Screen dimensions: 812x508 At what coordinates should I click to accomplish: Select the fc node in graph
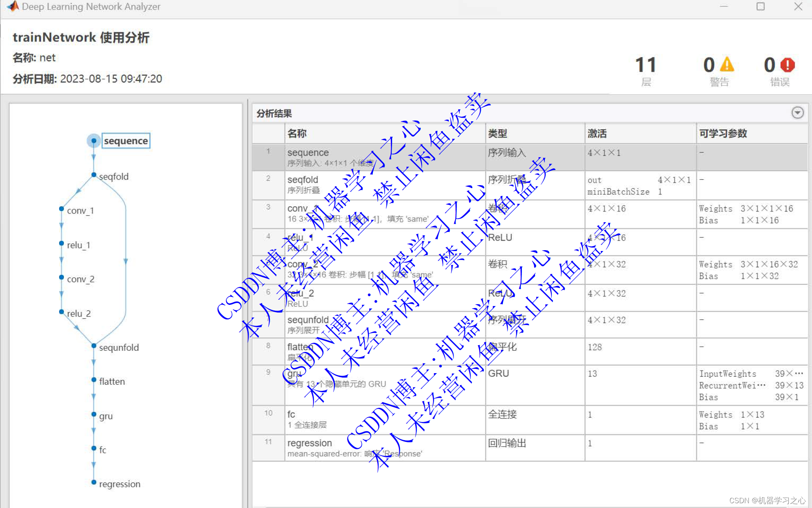pyautogui.click(x=94, y=448)
